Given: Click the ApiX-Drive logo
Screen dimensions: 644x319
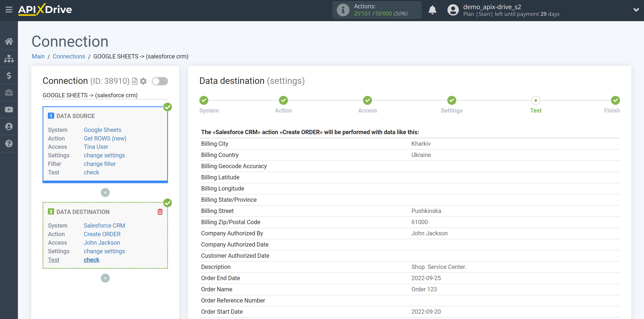Looking at the screenshot, I should pyautogui.click(x=45, y=10).
